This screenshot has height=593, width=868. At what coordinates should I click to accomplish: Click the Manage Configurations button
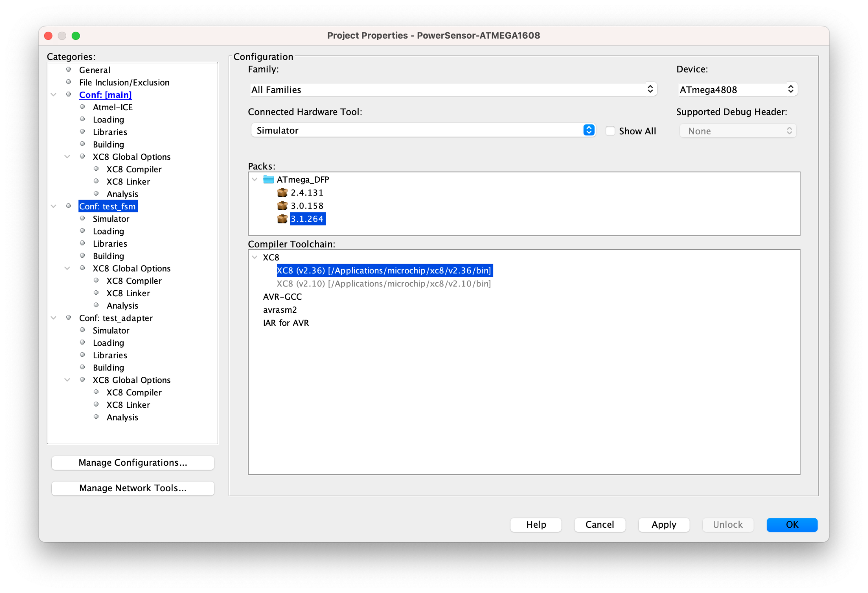pyautogui.click(x=133, y=462)
